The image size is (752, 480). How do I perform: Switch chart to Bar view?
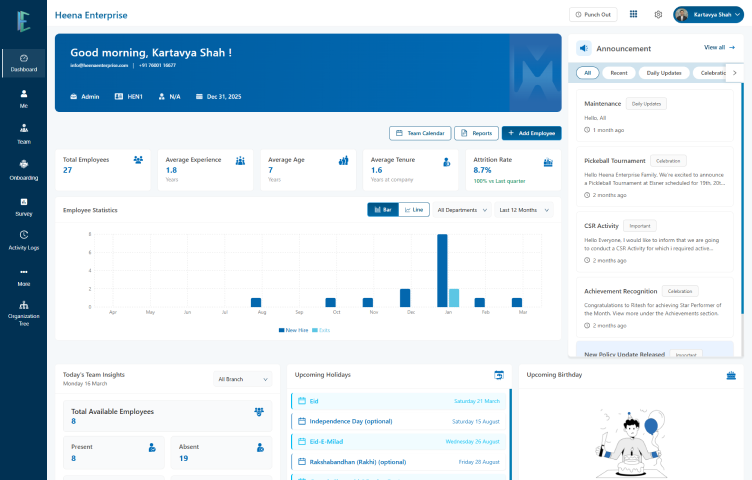tap(383, 210)
